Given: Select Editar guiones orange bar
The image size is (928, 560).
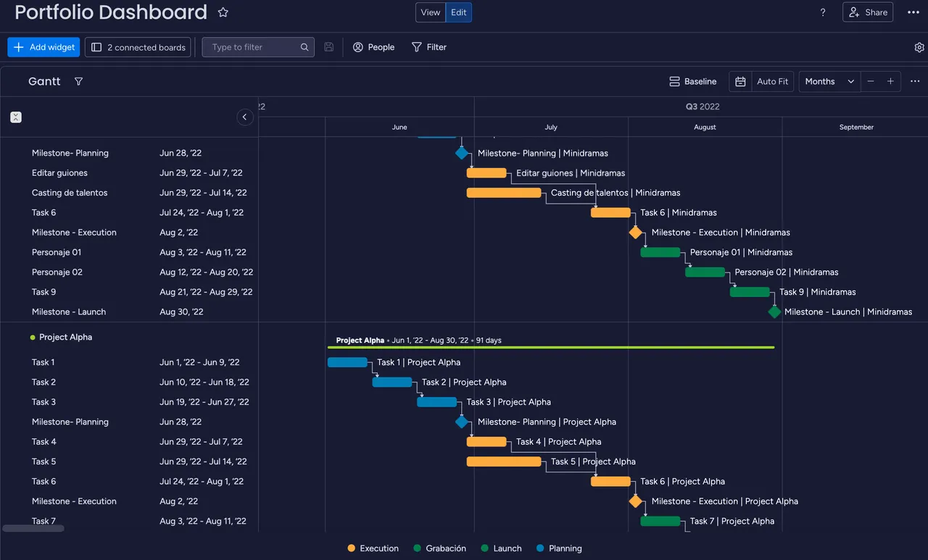Looking at the screenshot, I should click(x=486, y=173).
